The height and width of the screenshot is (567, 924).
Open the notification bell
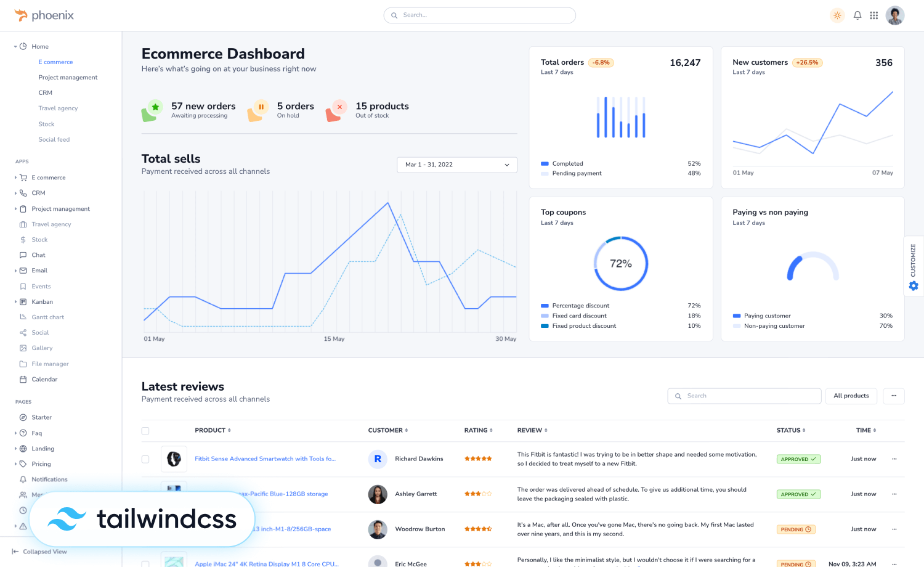point(857,15)
